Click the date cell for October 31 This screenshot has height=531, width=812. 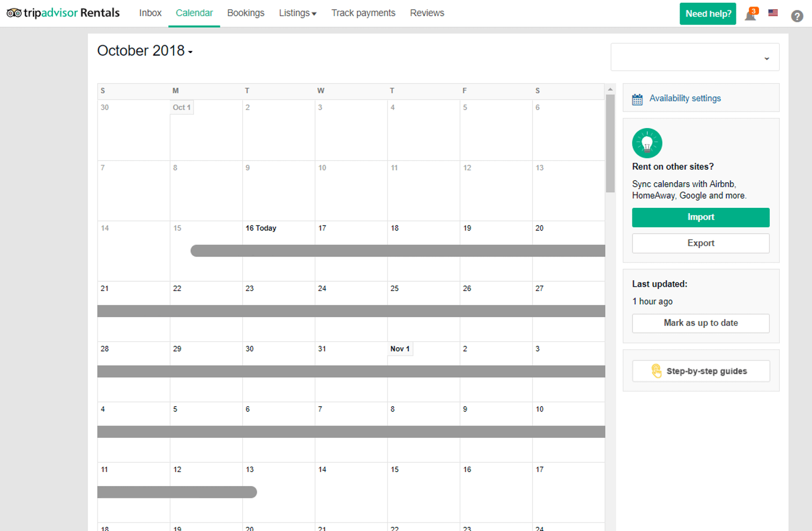[x=351, y=372]
